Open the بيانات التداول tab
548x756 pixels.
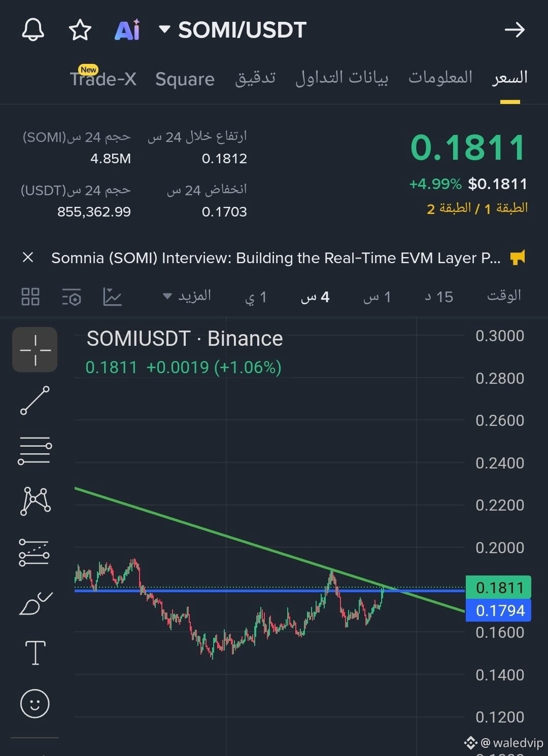click(x=342, y=78)
